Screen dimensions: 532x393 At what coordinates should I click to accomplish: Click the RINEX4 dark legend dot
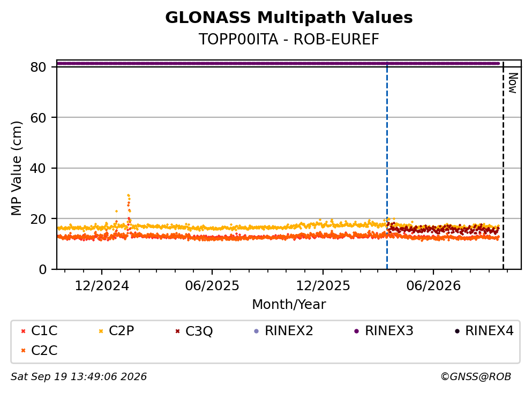coord(457,331)
